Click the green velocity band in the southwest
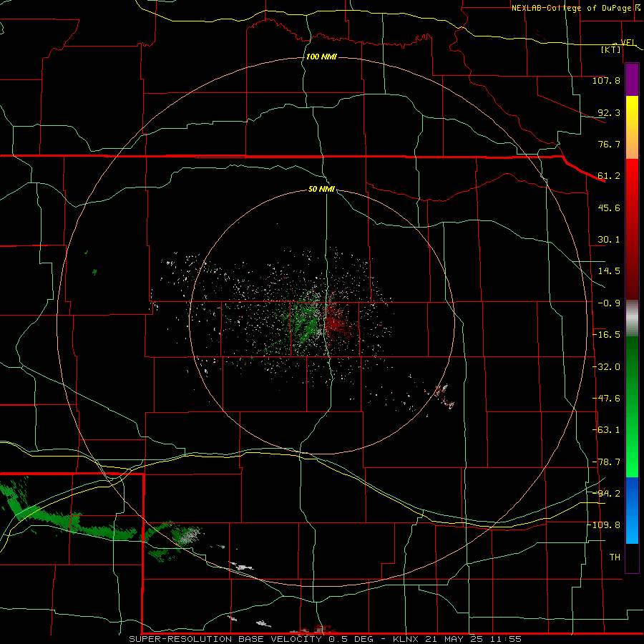The height and width of the screenshot is (644, 644). 68,519
